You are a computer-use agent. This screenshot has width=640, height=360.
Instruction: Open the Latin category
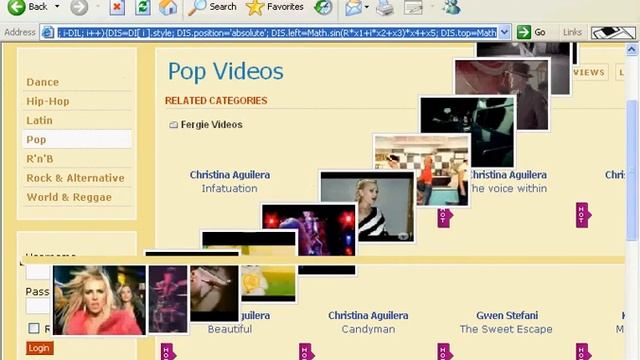pyautogui.click(x=39, y=120)
